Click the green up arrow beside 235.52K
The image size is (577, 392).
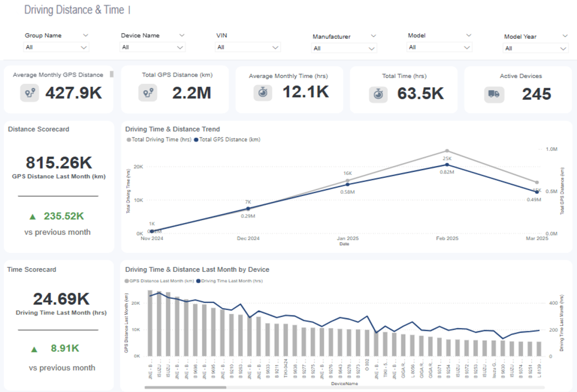33,217
